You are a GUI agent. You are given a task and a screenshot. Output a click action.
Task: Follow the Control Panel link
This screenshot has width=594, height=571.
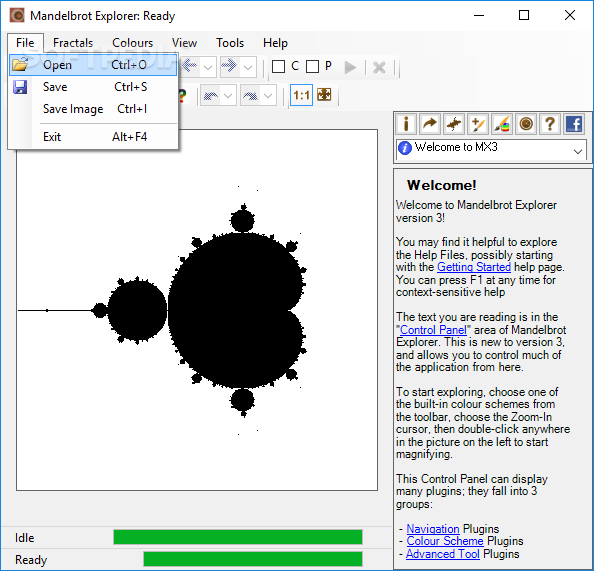433,330
